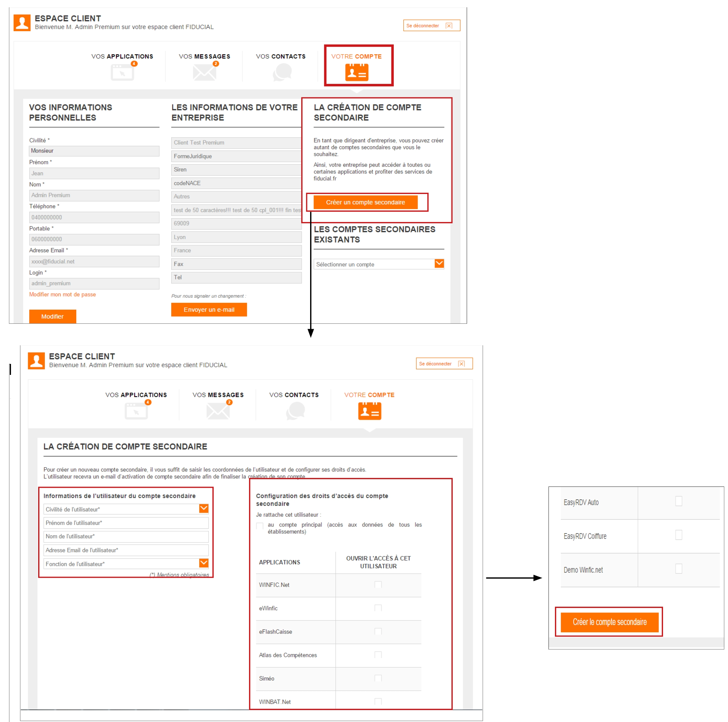
Task: Click Modifier mon mot de passe link
Action: [x=63, y=295]
